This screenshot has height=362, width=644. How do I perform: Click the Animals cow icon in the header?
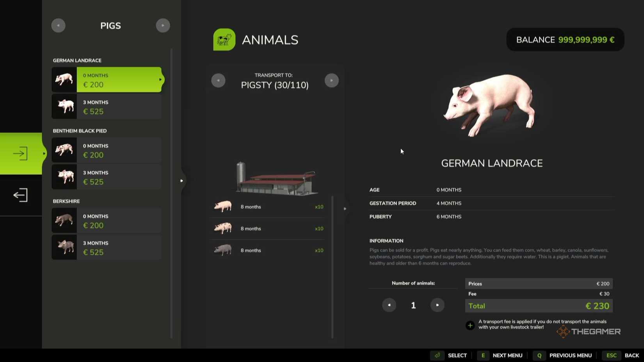pyautogui.click(x=224, y=39)
